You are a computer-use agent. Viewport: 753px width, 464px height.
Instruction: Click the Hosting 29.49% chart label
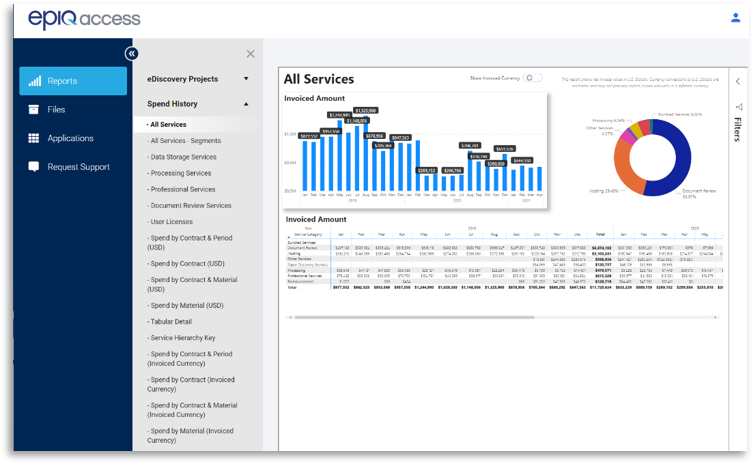pos(604,191)
